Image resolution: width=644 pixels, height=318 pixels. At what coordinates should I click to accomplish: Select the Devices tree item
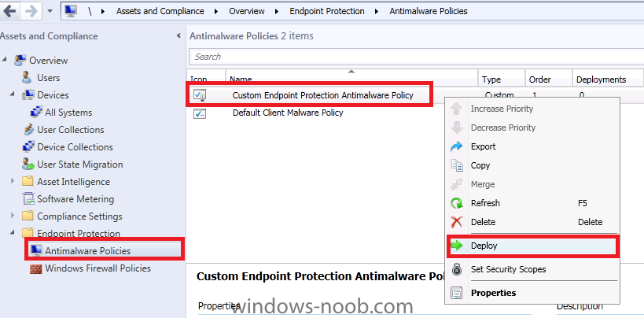(53, 95)
